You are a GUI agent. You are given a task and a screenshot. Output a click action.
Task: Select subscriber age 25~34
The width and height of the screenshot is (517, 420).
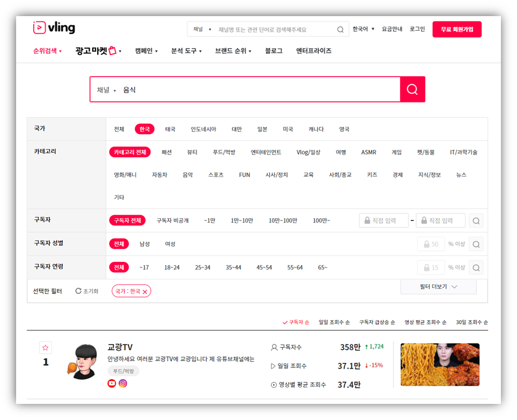coord(202,268)
